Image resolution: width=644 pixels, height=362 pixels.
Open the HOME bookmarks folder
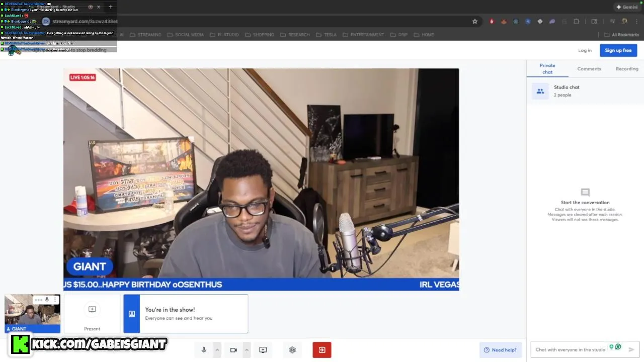423,35
